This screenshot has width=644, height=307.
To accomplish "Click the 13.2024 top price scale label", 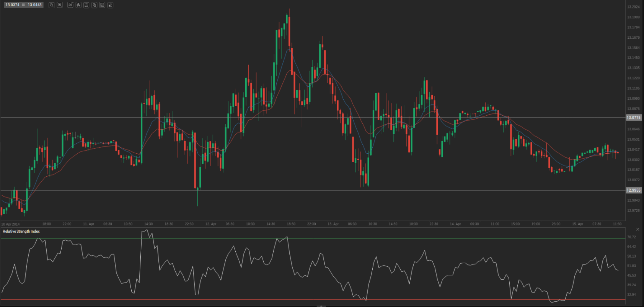I will coord(633,7).
